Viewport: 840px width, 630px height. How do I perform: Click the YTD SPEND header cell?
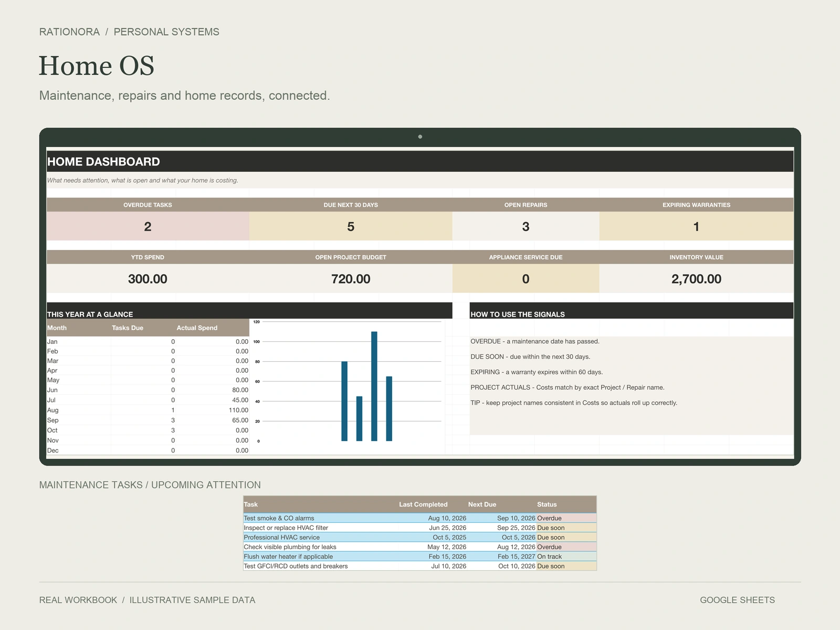(x=148, y=257)
